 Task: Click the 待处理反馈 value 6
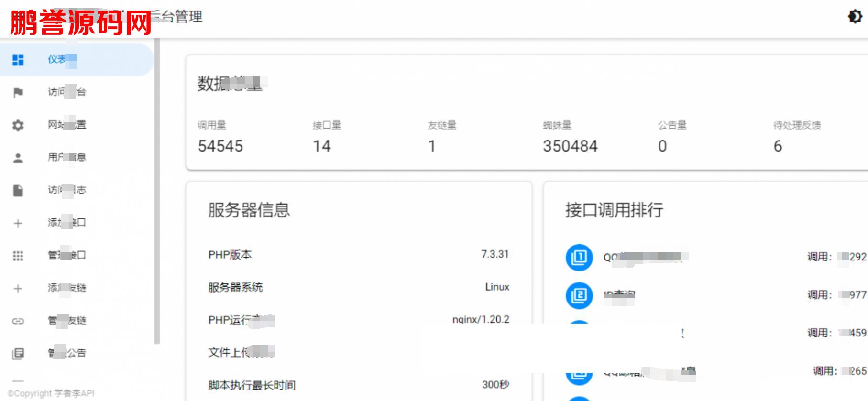[x=778, y=146]
